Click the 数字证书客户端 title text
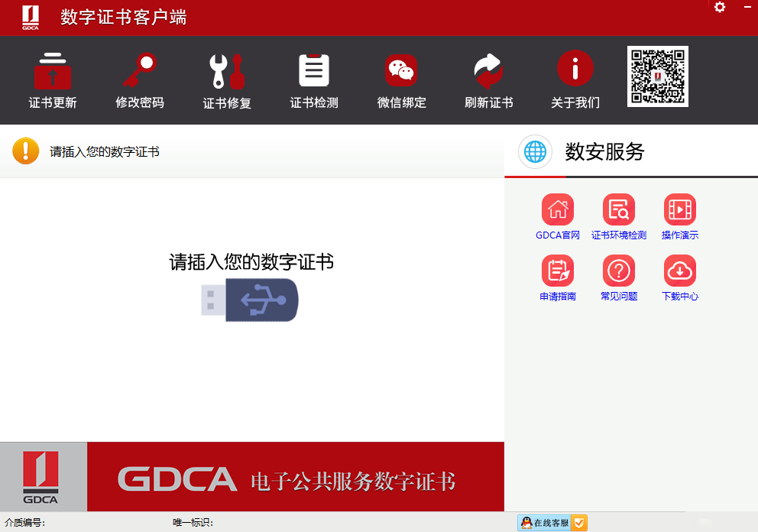 [x=123, y=18]
